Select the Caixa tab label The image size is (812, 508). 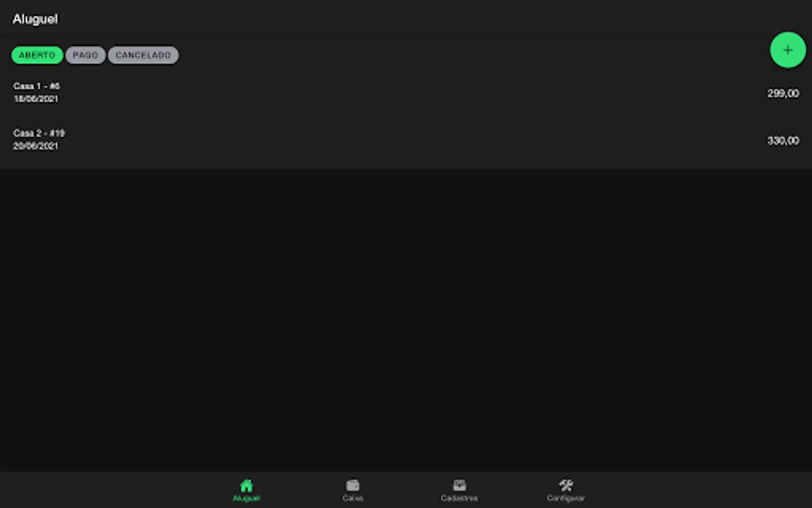(353, 498)
